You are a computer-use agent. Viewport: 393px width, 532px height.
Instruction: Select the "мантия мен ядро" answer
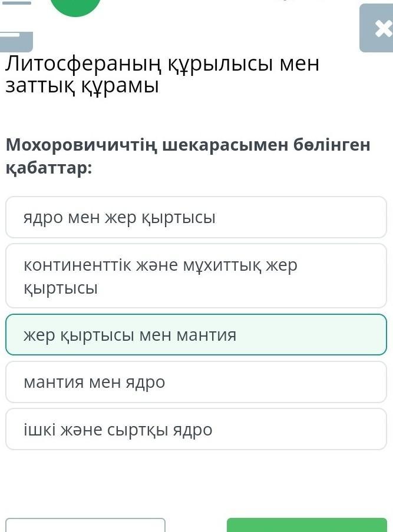point(196,382)
